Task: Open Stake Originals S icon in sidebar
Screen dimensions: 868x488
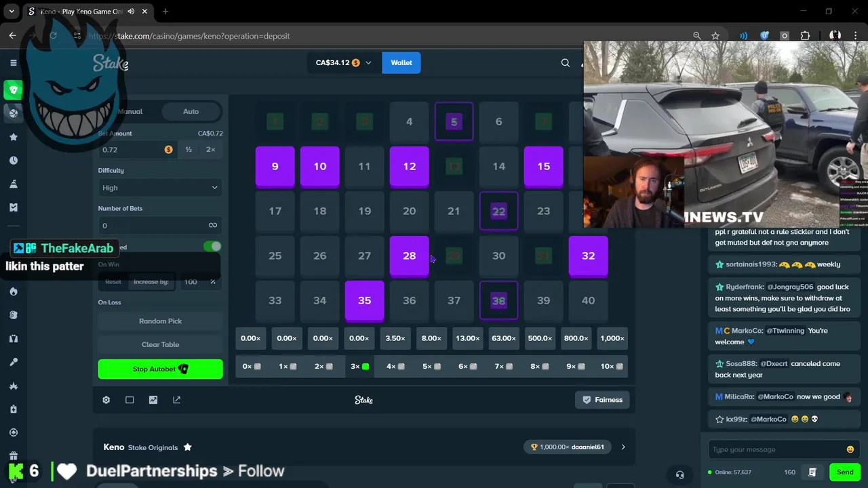Action: point(13,315)
